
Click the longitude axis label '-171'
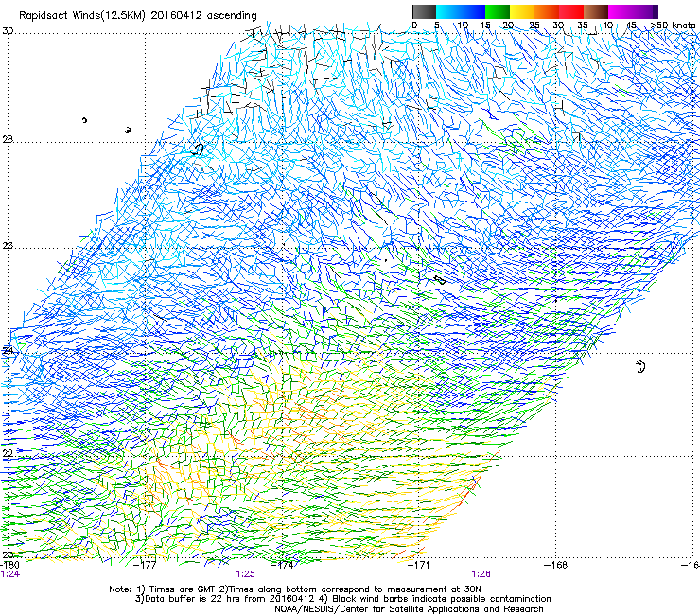coord(419,565)
